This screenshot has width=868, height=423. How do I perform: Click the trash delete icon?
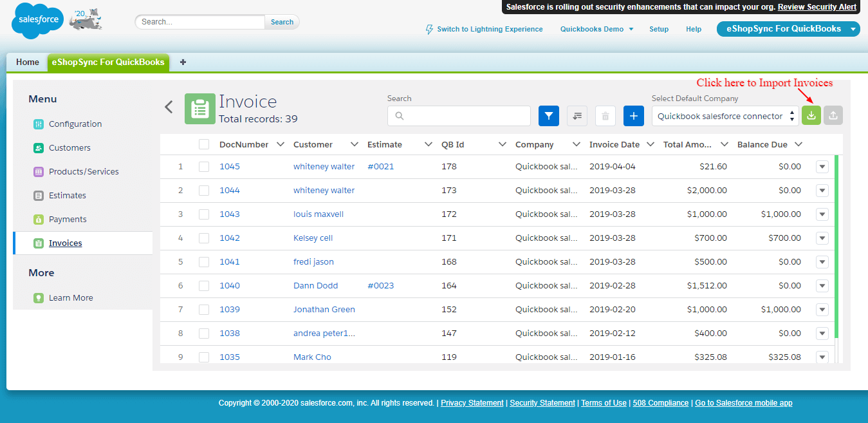(x=605, y=116)
